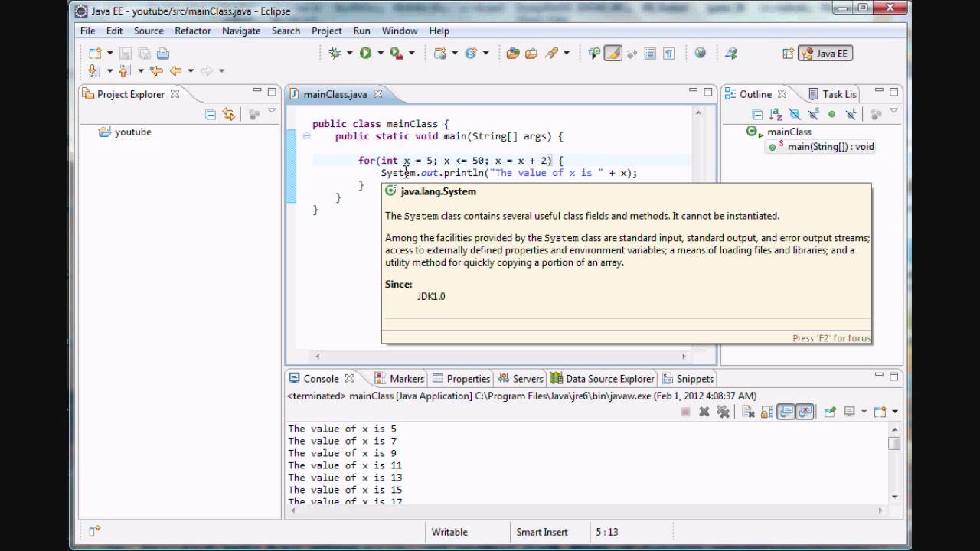Click Console vertical scrollbar thumb
980x551 pixels.
pos(893,443)
